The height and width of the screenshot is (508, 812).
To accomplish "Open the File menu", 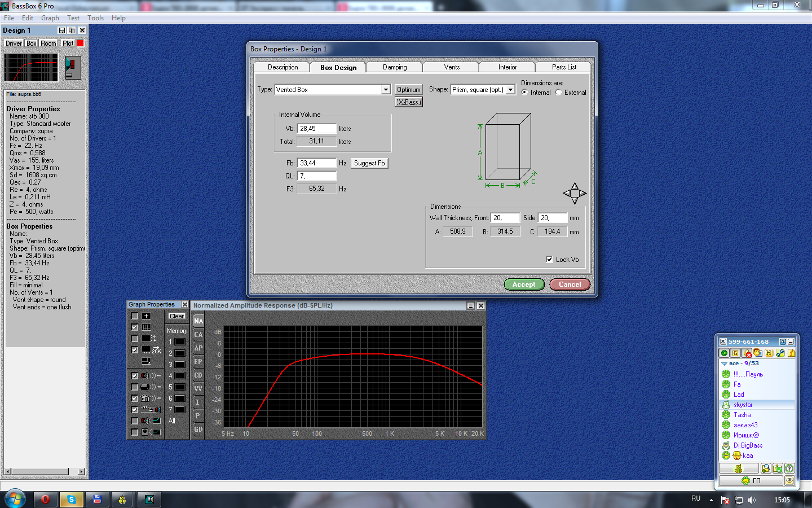I will [x=9, y=18].
